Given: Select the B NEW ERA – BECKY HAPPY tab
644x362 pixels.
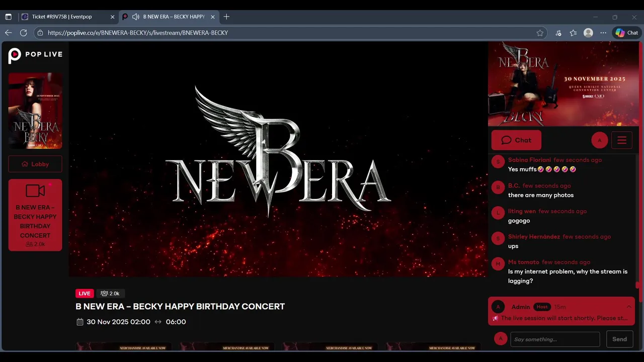Looking at the screenshot, I should point(169,17).
